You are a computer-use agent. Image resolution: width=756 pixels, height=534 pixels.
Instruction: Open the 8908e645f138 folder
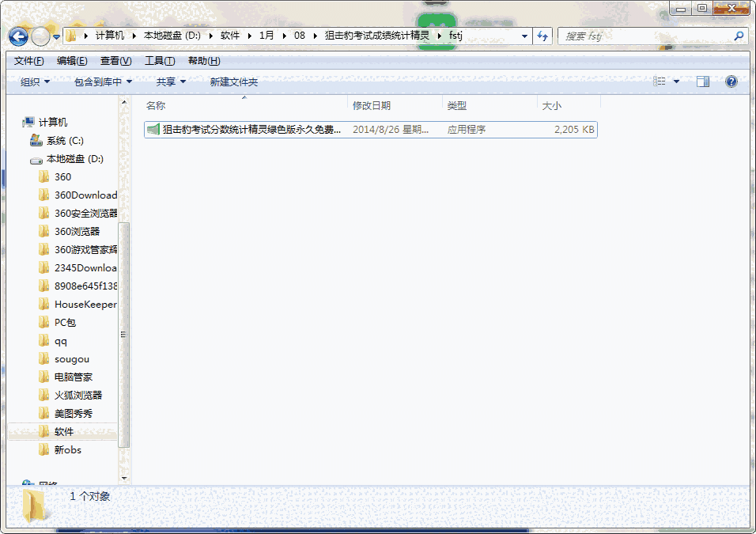86,286
